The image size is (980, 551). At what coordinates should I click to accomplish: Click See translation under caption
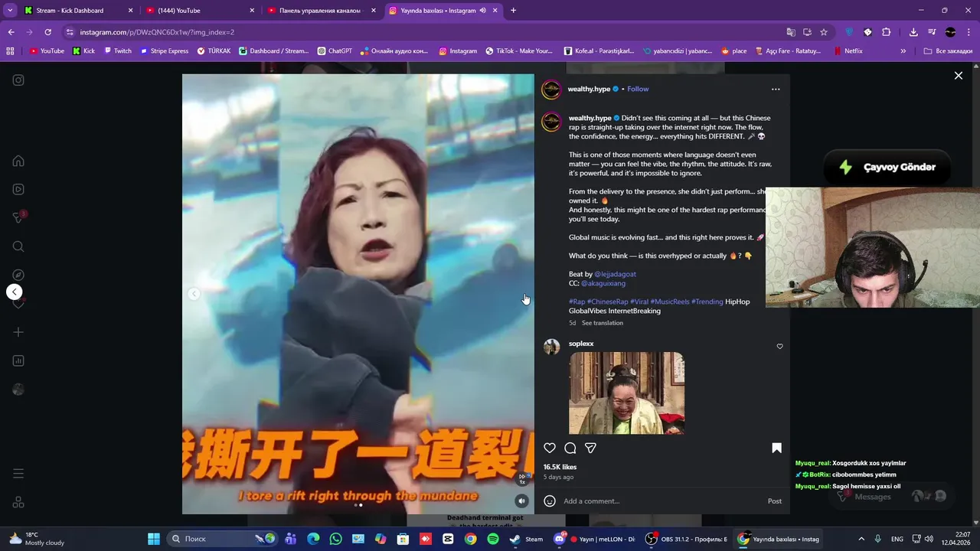pos(603,323)
